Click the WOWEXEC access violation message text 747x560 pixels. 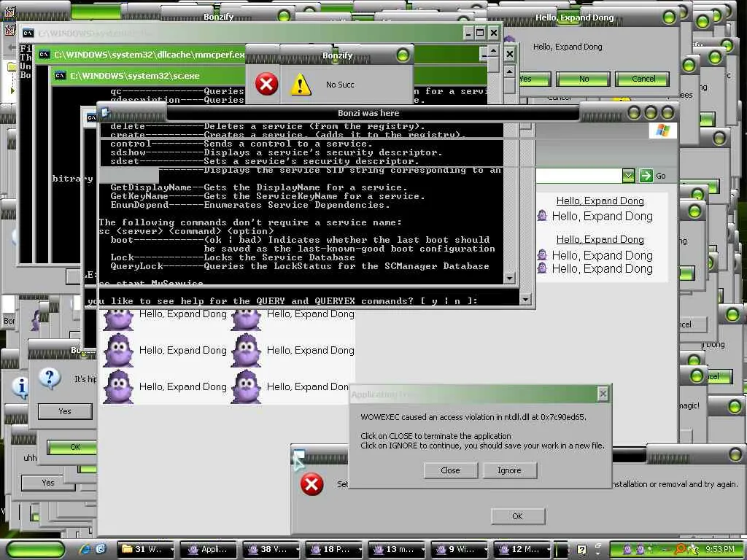473,417
